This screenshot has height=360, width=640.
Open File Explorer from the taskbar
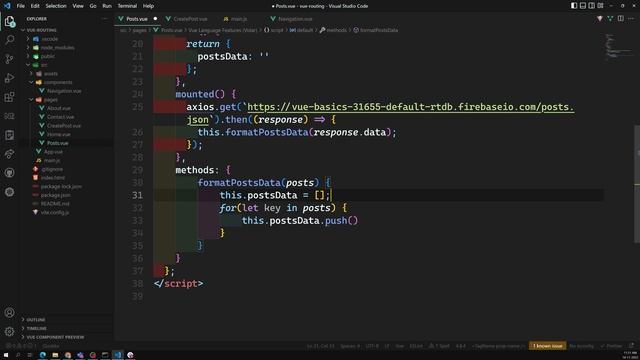click(x=55, y=355)
